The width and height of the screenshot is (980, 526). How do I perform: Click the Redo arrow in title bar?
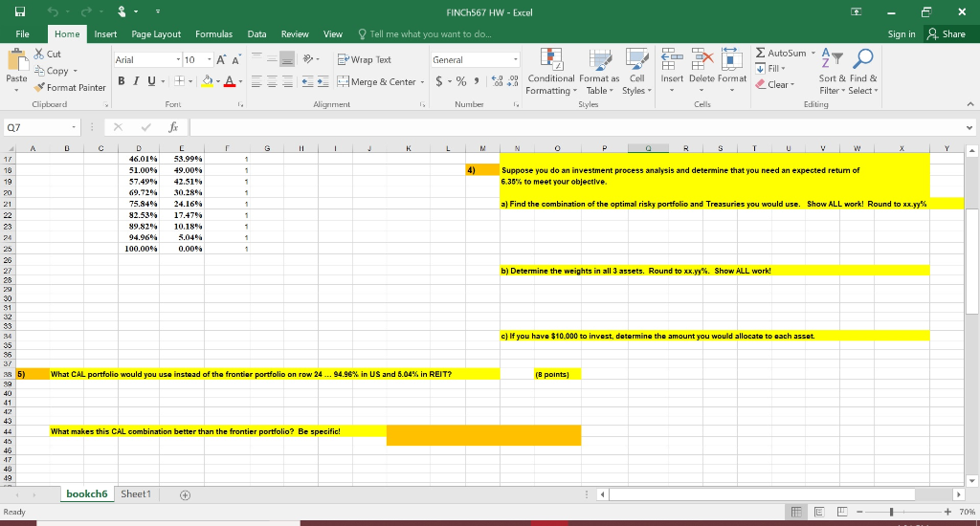point(86,11)
